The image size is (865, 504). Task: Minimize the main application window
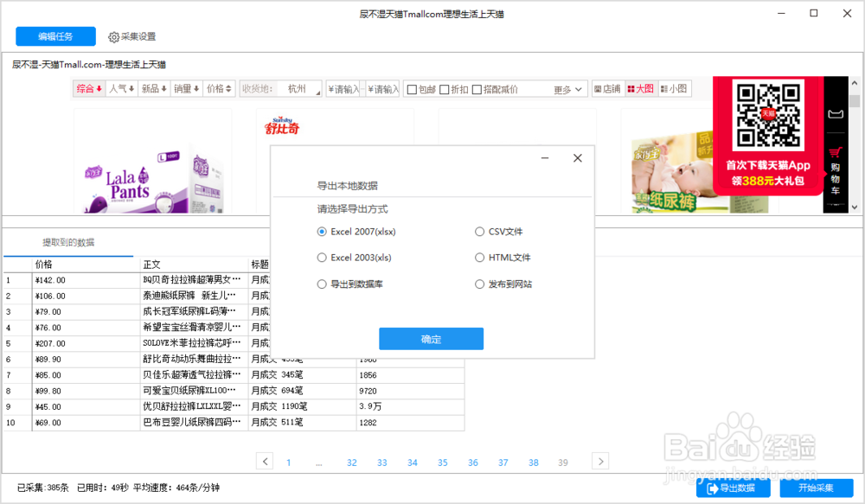click(781, 13)
